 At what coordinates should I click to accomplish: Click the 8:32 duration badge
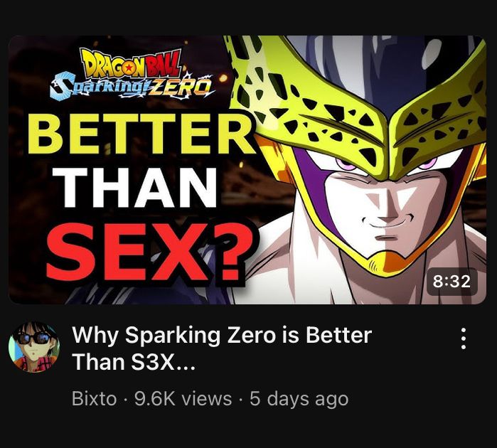click(x=451, y=281)
